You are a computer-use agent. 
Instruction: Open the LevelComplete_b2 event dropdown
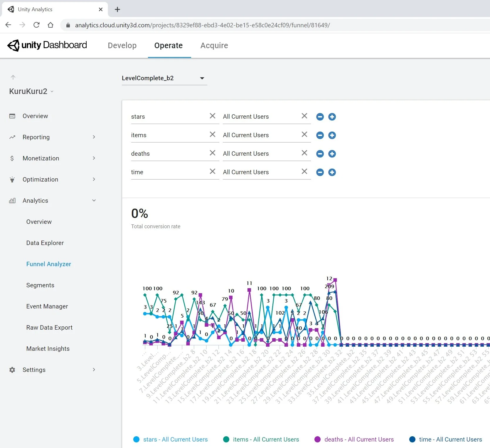[x=202, y=78]
